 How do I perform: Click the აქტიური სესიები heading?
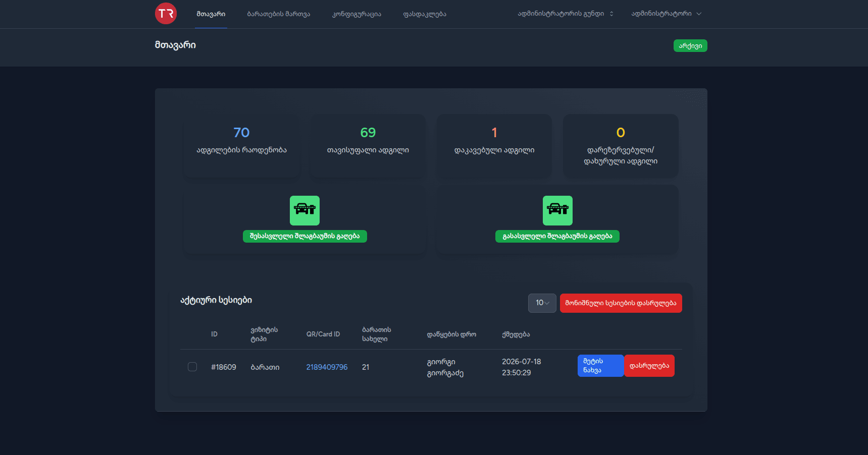(x=216, y=300)
